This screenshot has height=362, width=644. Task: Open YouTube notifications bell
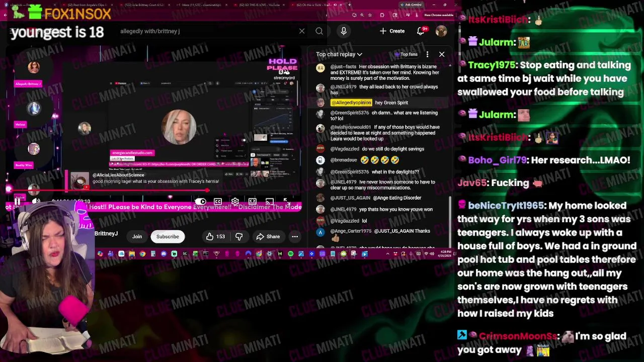point(421,31)
